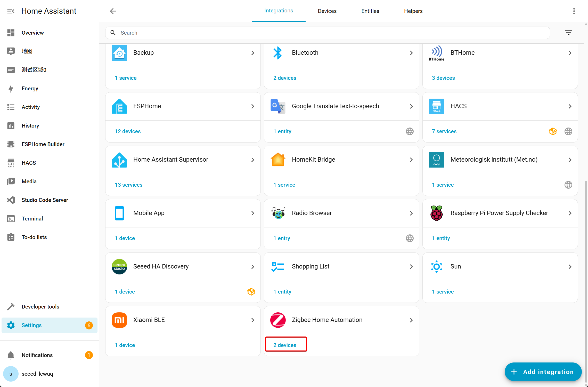Open Studio Code Server from sidebar
This screenshot has height=387, width=588.
point(45,200)
